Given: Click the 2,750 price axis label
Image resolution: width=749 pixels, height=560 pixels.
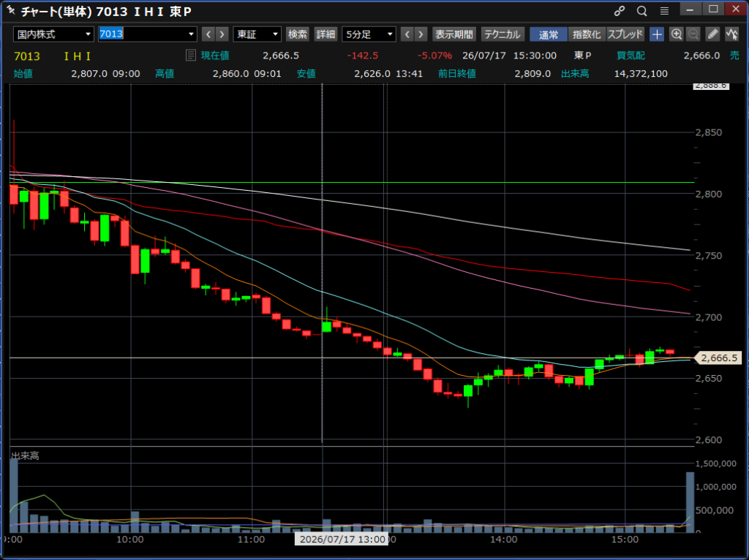Looking at the screenshot, I should (x=708, y=255).
